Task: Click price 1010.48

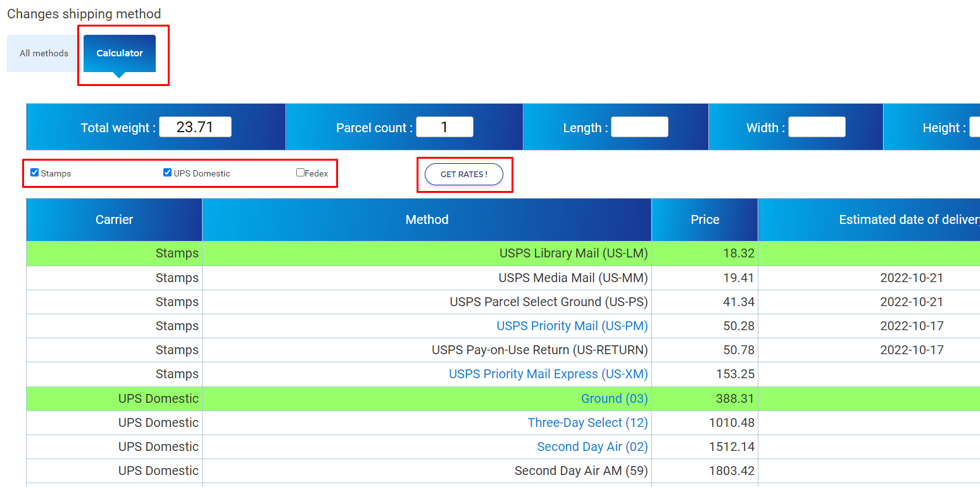Action: (732, 422)
